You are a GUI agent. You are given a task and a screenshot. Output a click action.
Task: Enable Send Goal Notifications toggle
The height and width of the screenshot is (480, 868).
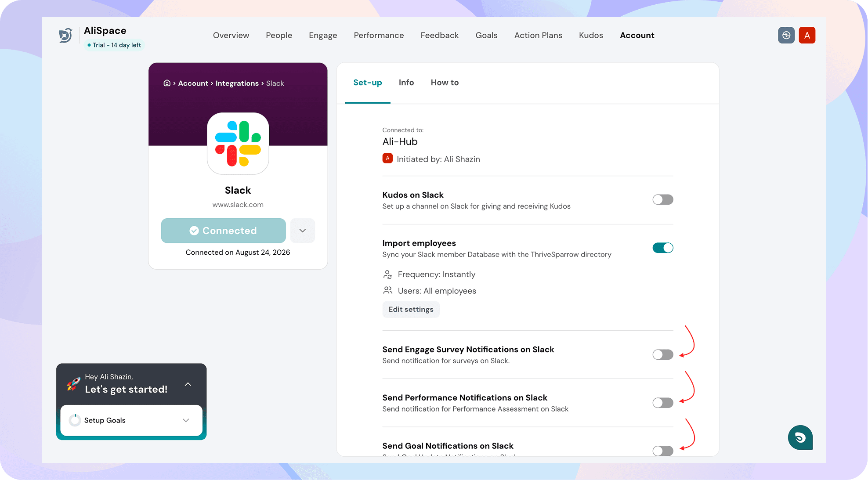[x=663, y=451]
